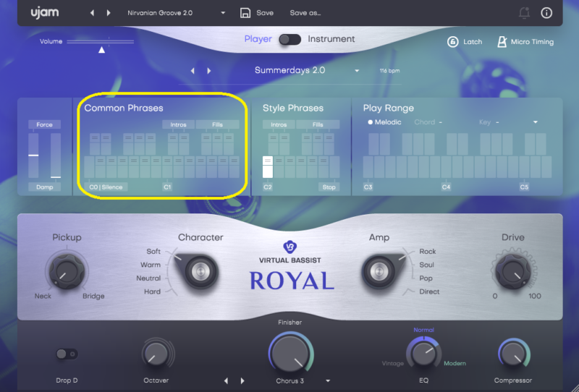Click the Style Phrases Intros tab

(x=279, y=124)
